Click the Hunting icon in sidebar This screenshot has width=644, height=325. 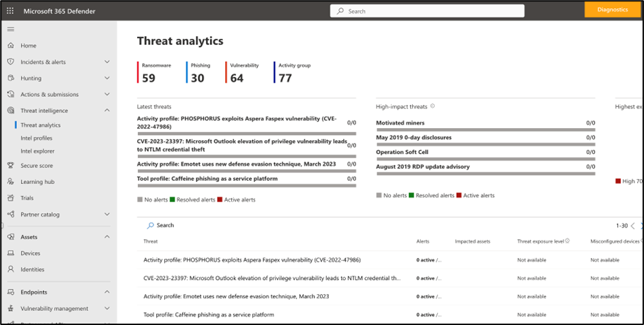click(x=11, y=78)
